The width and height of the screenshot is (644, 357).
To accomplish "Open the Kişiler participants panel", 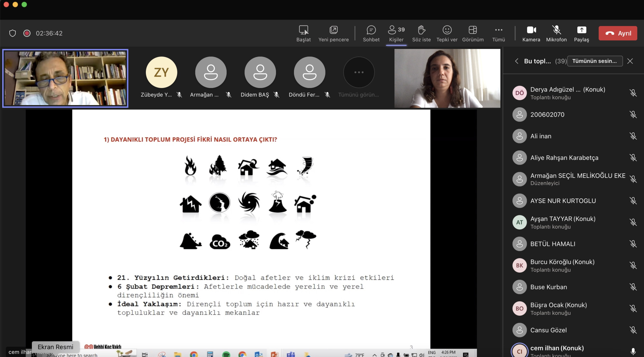I will (396, 34).
